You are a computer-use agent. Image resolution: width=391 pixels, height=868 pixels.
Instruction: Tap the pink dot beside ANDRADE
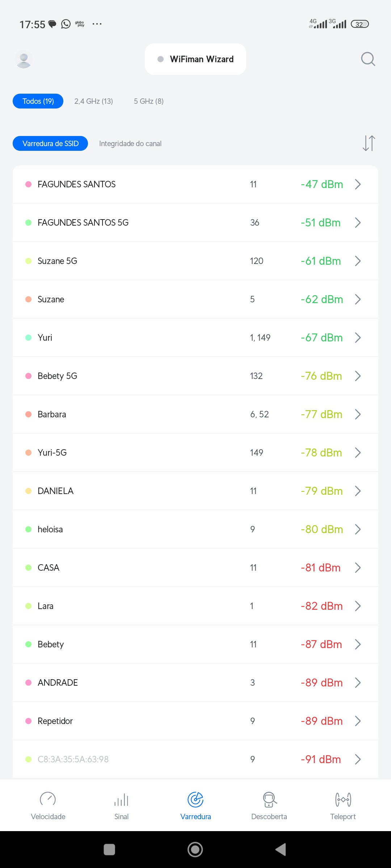point(28,682)
